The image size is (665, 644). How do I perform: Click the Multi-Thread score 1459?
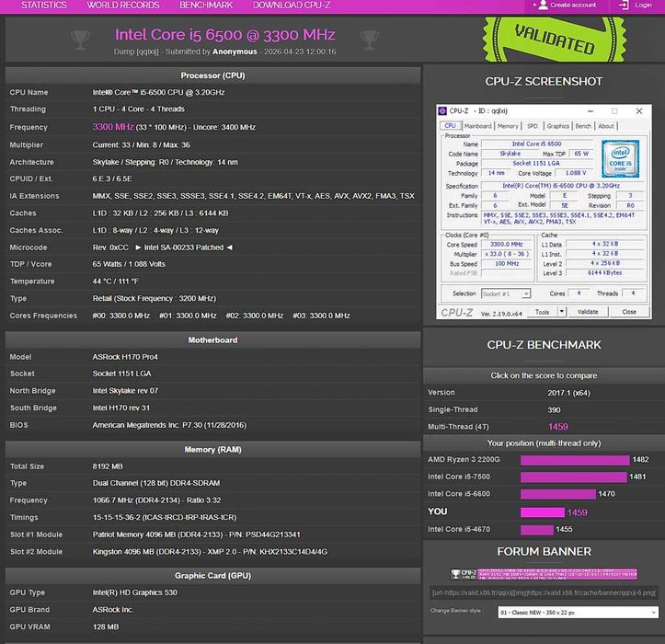click(557, 427)
